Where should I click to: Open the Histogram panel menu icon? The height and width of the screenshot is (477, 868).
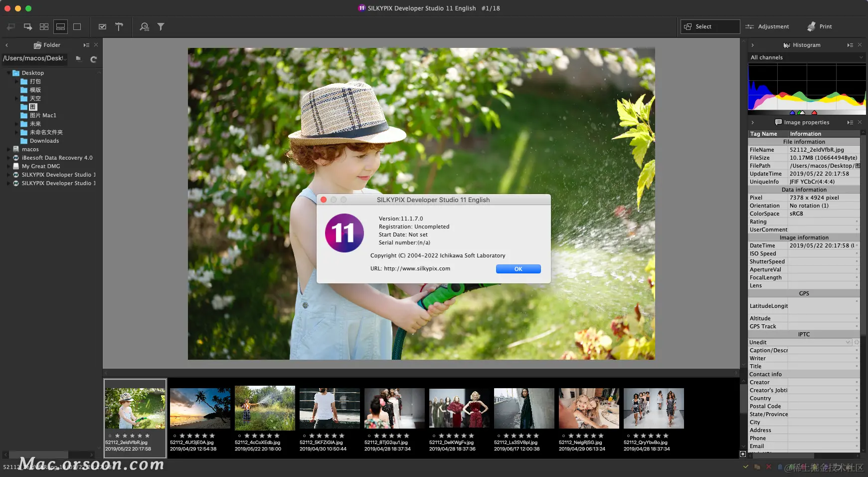click(850, 45)
